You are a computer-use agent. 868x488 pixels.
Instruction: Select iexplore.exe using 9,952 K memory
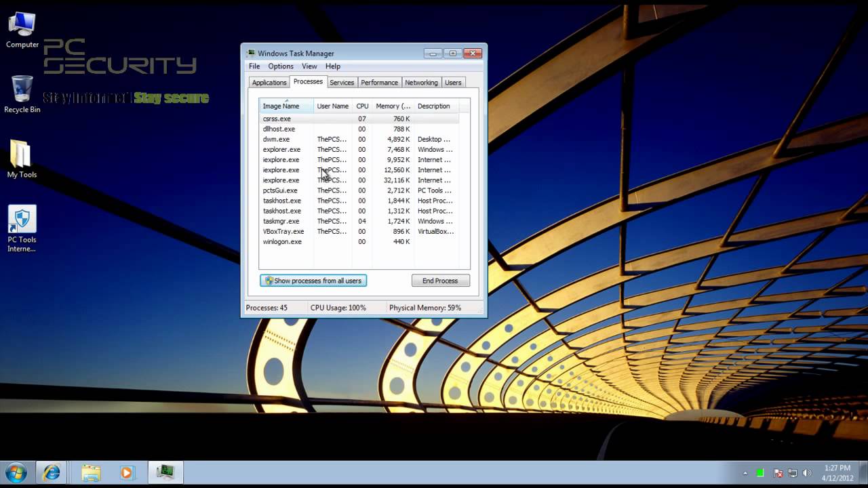pos(359,159)
